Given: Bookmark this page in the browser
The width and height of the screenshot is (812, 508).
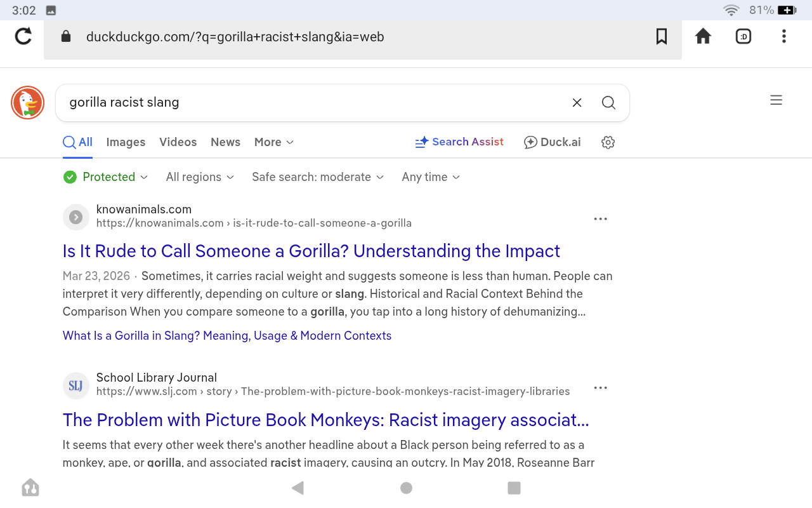Looking at the screenshot, I should (x=661, y=37).
